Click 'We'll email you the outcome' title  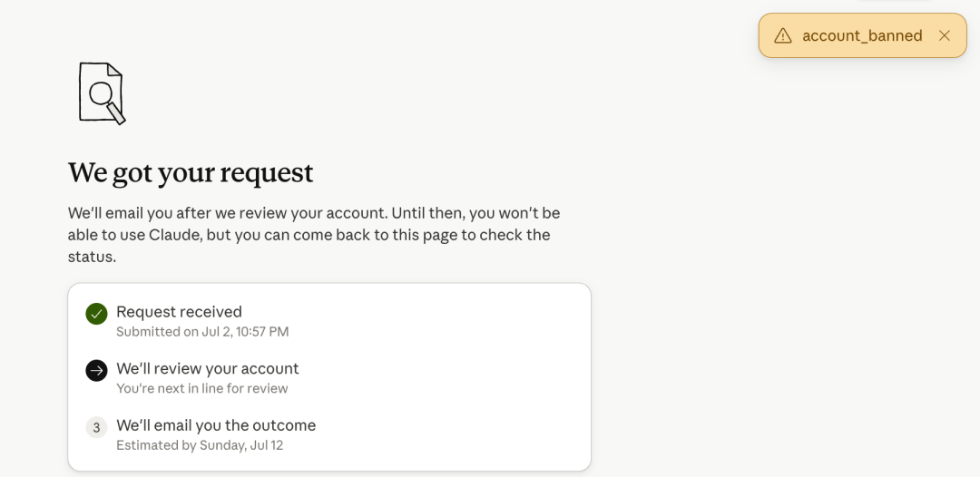pyautogui.click(x=216, y=425)
